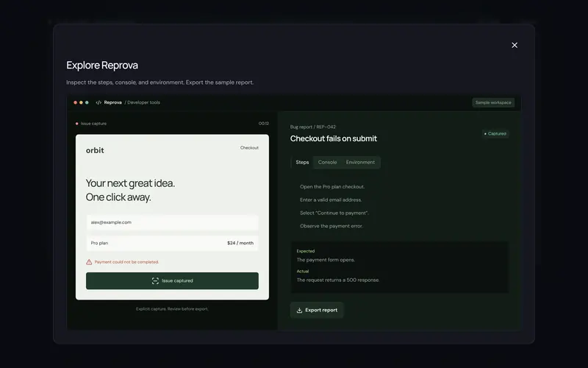Click step "Observe the payment error."
The image size is (588, 368).
tap(331, 226)
